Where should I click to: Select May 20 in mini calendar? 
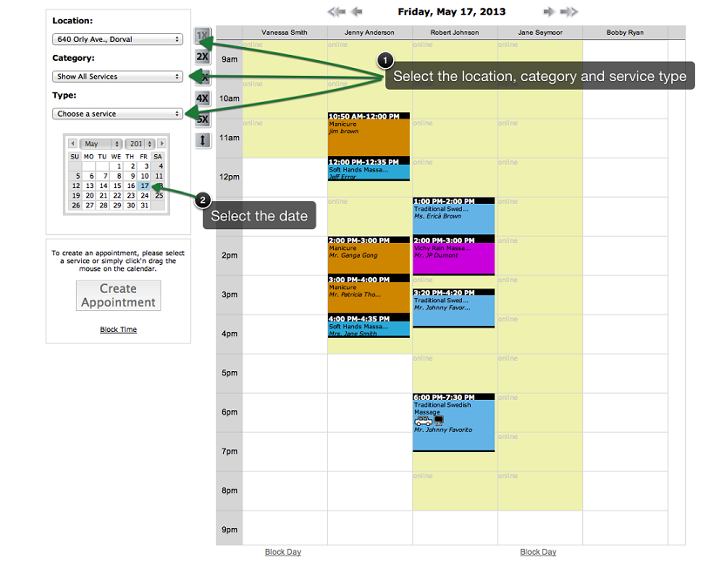coord(90,196)
